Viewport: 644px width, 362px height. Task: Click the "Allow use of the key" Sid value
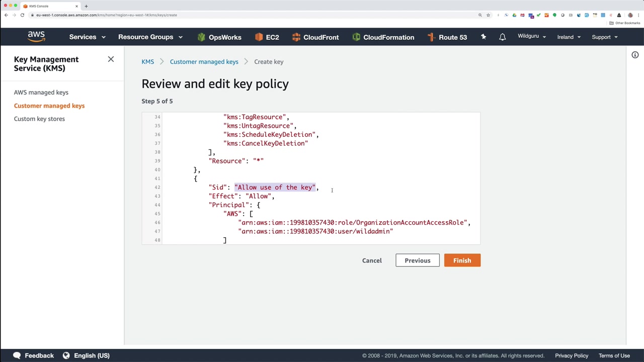[275, 188]
